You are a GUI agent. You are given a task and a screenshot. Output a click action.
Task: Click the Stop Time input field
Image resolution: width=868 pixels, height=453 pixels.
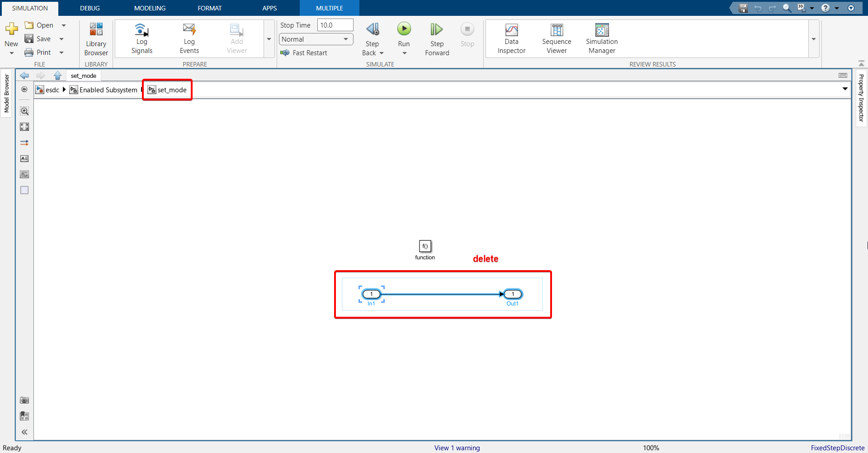click(x=335, y=25)
